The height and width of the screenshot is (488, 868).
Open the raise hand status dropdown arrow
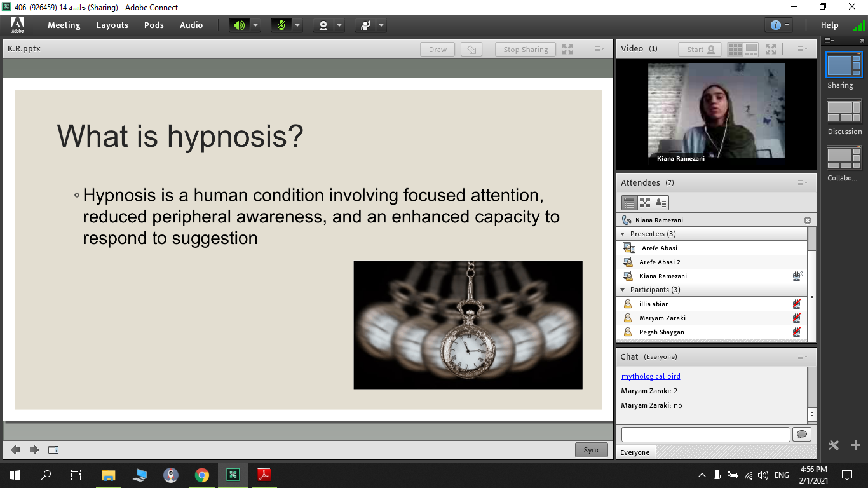(381, 25)
